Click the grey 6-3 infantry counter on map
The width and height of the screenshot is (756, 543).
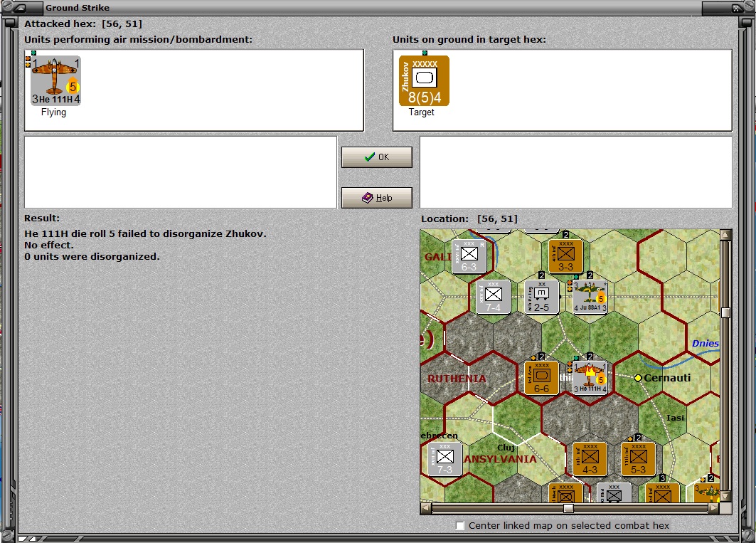pos(469,256)
